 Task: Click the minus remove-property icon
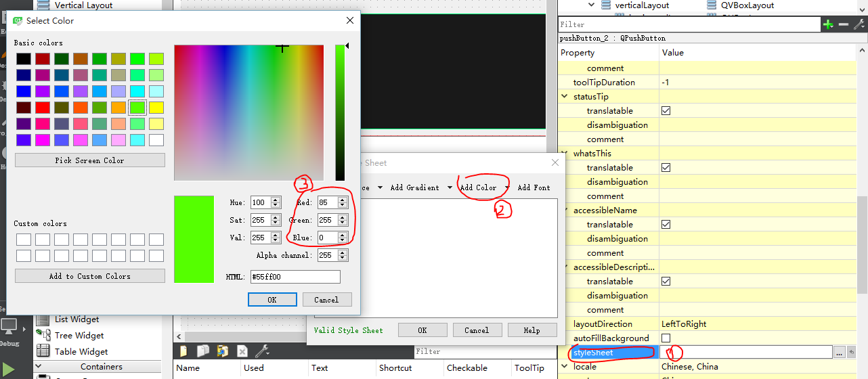pos(843,24)
